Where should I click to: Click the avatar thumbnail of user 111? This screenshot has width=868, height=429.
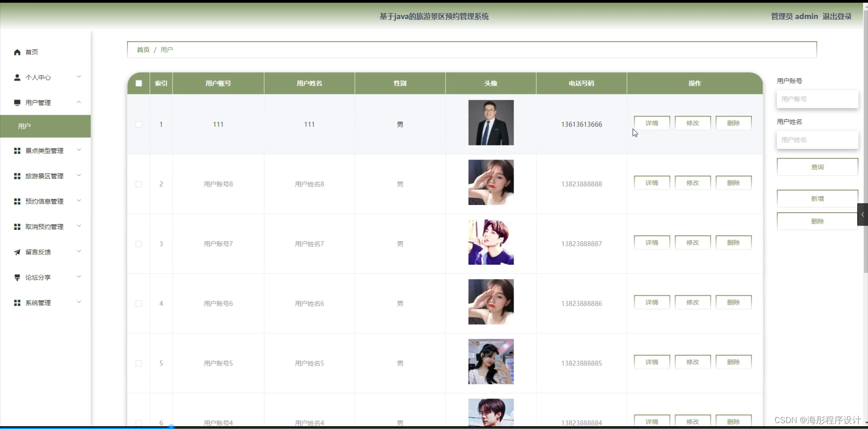click(491, 123)
